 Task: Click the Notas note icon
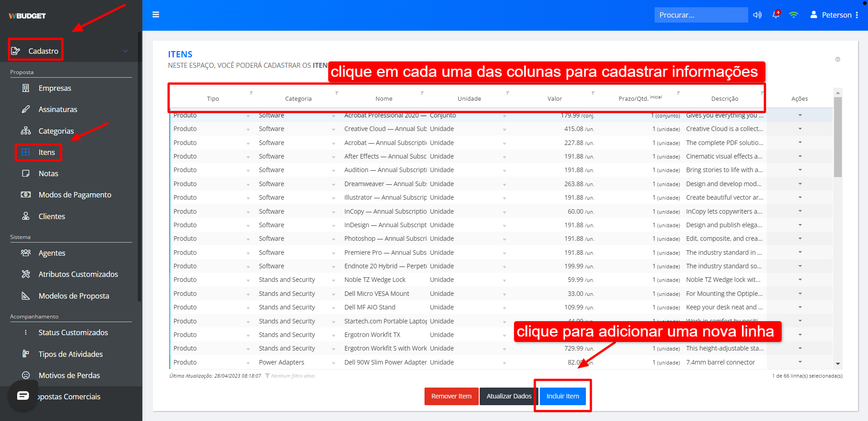tap(26, 173)
